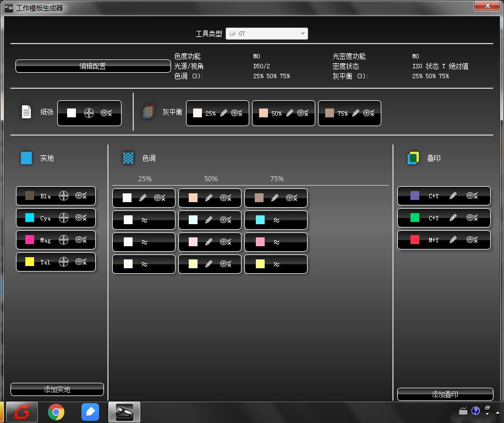
Task: Click the 75% tone column header
Action: click(x=277, y=179)
